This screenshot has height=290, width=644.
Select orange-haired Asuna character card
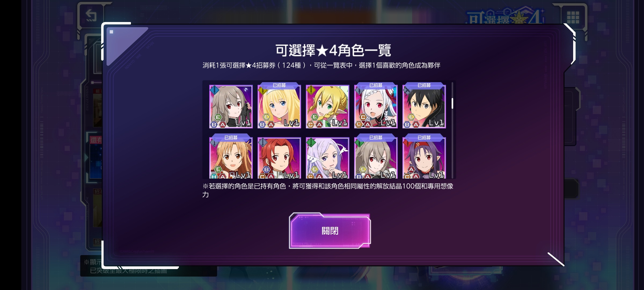pos(231,158)
